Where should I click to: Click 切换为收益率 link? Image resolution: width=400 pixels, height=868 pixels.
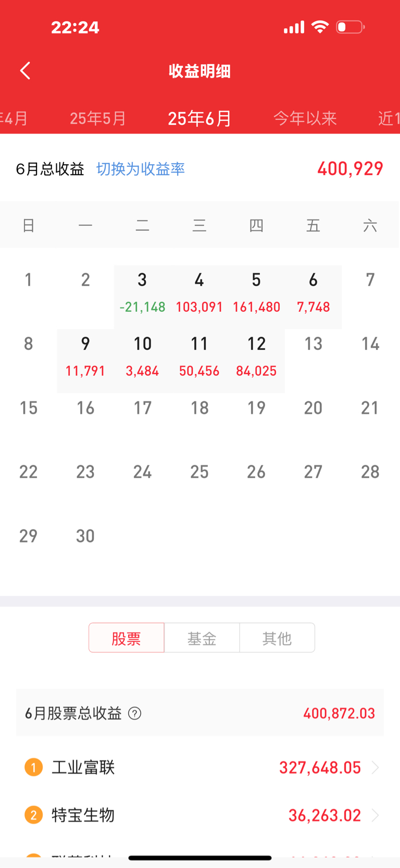[x=141, y=169]
